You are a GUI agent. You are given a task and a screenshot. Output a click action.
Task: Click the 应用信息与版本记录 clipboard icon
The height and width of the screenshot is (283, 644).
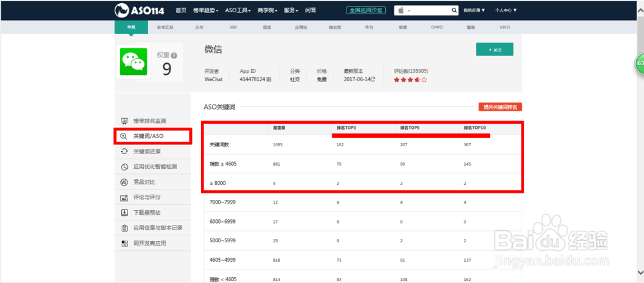(x=124, y=228)
